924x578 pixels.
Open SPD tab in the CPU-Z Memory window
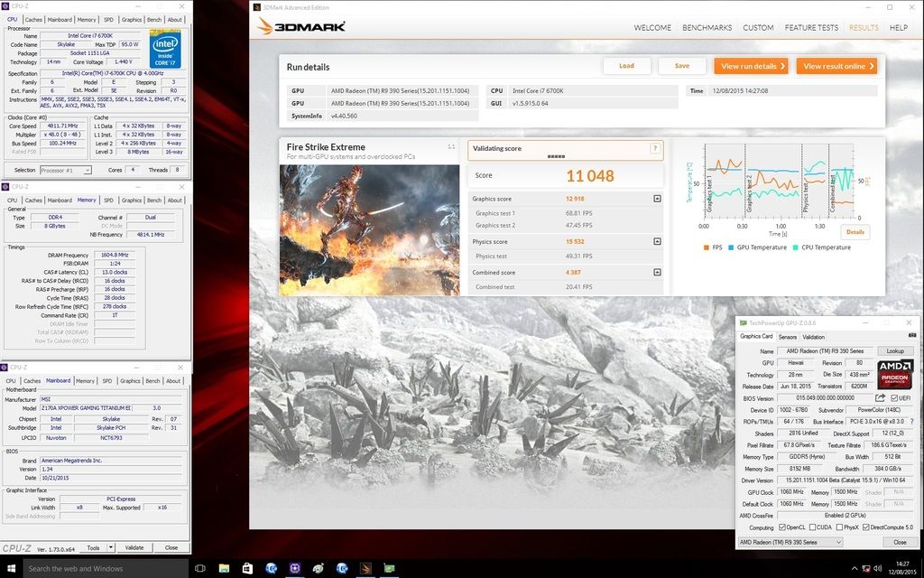tap(108, 200)
